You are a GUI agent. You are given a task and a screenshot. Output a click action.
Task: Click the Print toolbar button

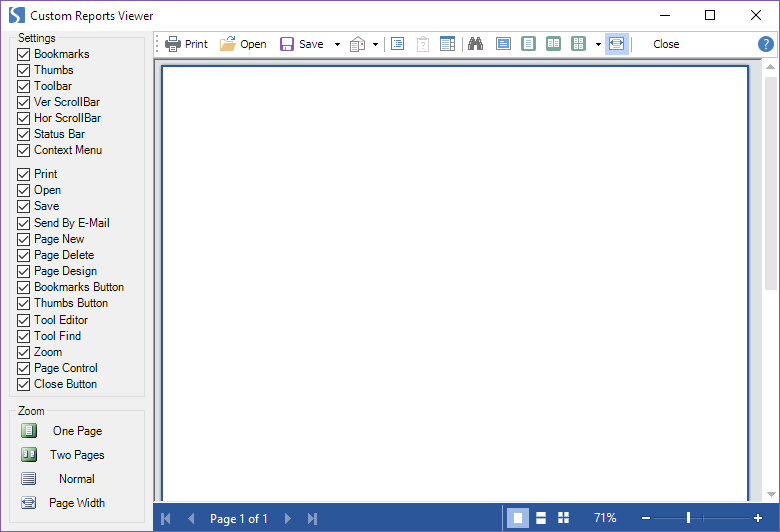186,44
